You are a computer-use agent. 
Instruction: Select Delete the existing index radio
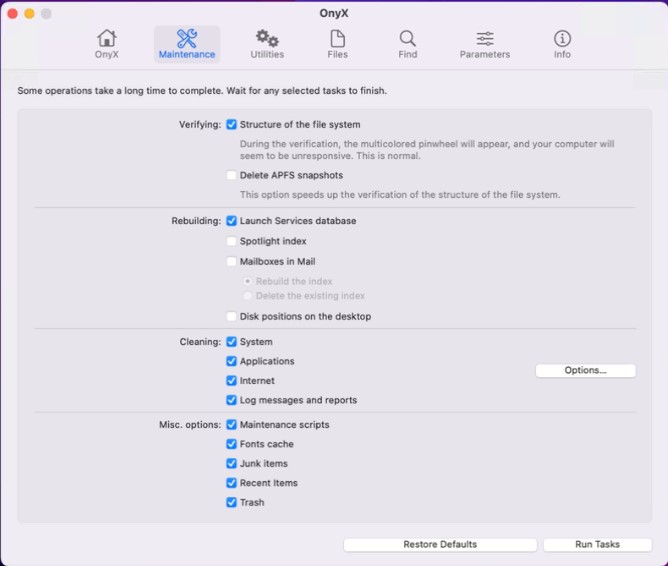coord(248,296)
